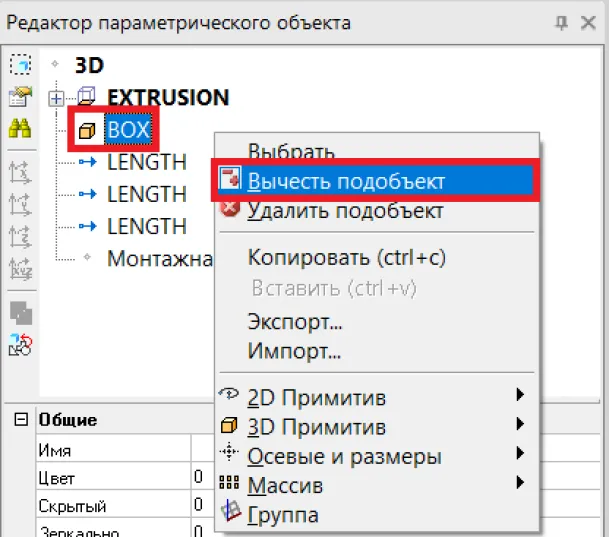Open Осевые и размеры submenu
The image size is (609, 537).
pyautogui.click(x=344, y=457)
